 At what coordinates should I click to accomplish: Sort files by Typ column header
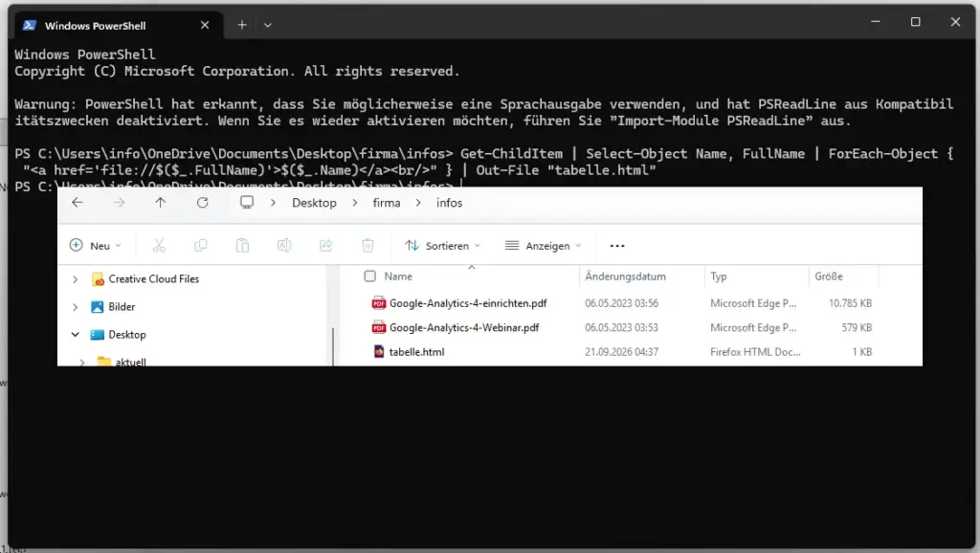click(718, 276)
